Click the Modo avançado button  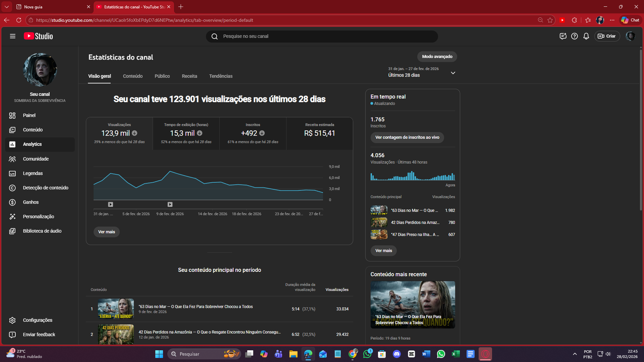[x=437, y=57]
